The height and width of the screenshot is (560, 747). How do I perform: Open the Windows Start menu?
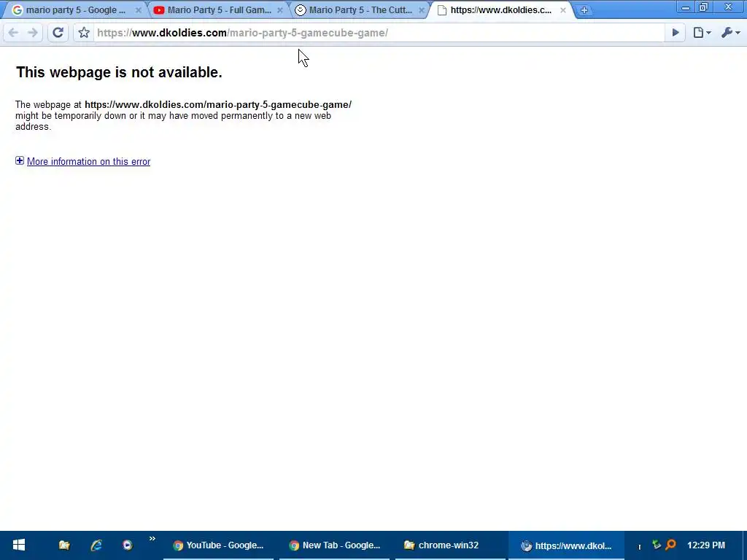(x=19, y=545)
